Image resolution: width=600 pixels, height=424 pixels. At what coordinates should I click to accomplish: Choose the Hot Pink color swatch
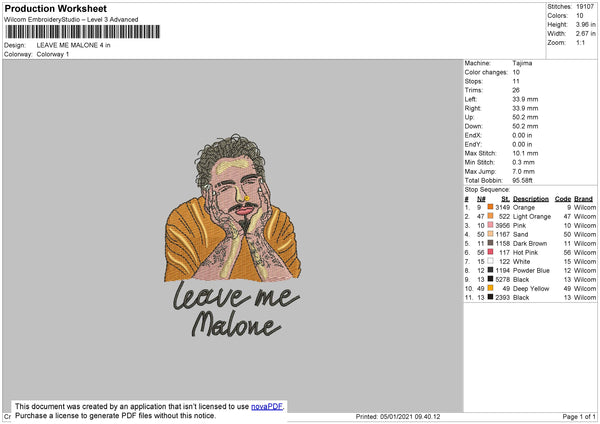point(490,252)
